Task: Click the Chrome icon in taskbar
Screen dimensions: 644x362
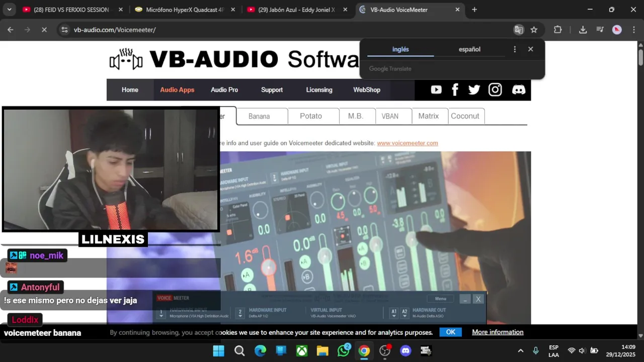Action: coord(364,350)
